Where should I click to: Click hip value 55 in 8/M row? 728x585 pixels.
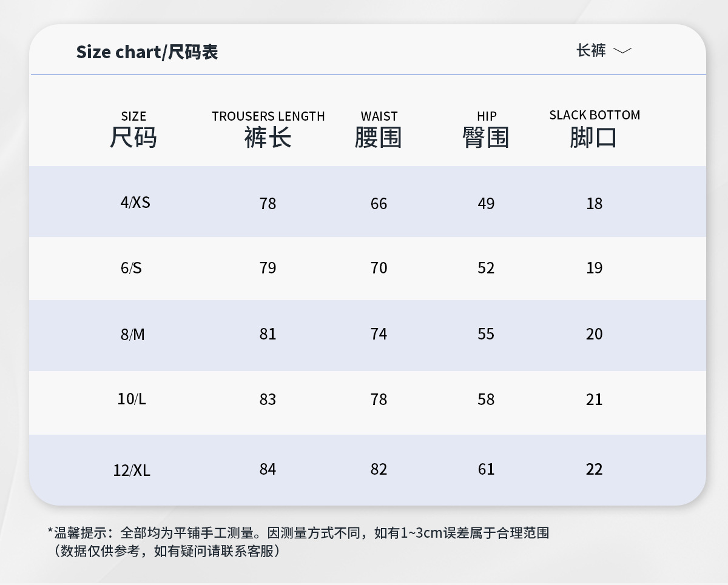[486, 334]
